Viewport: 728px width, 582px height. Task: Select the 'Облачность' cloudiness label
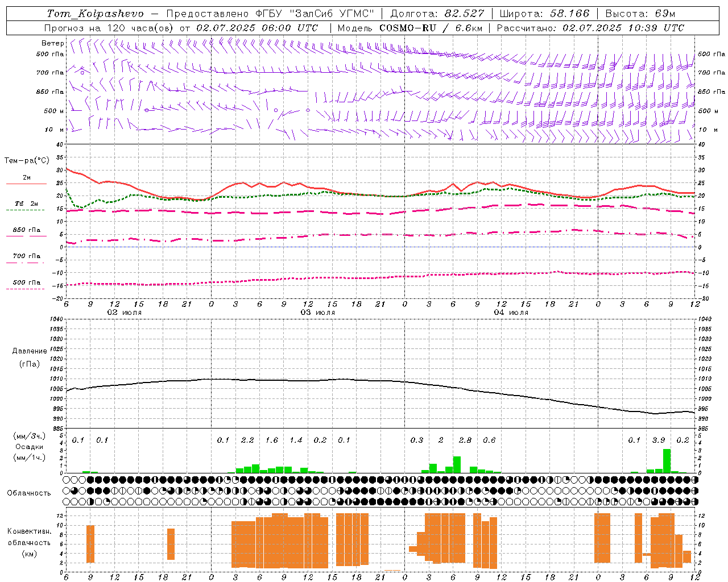29,493
